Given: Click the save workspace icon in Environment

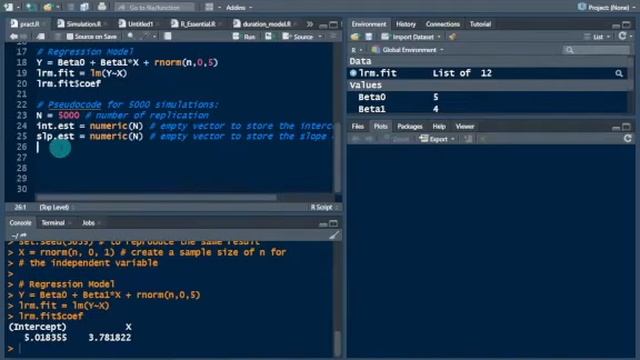Looking at the screenshot, I should click(x=369, y=37).
